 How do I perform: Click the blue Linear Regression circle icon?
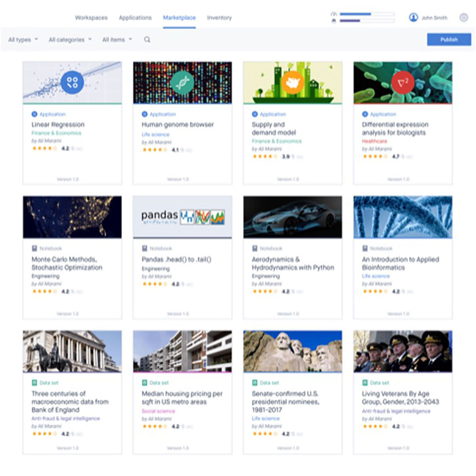click(x=72, y=82)
